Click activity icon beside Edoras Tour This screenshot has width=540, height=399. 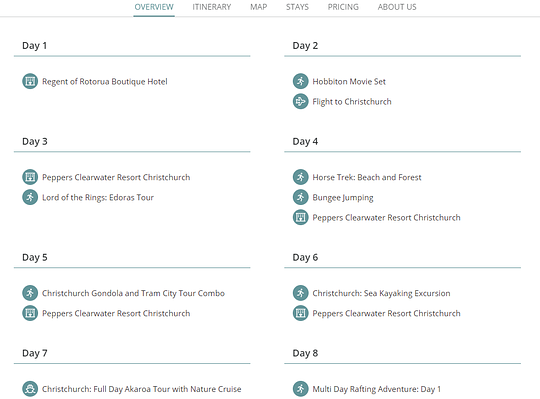point(30,197)
